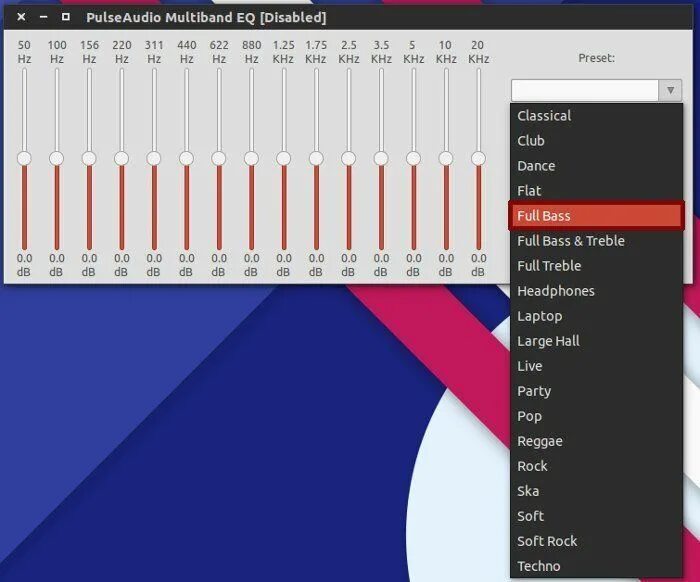Select Full Bass & Treble preset
The height and width of the screenshot is (582, 700).
(x=596, y=241)
